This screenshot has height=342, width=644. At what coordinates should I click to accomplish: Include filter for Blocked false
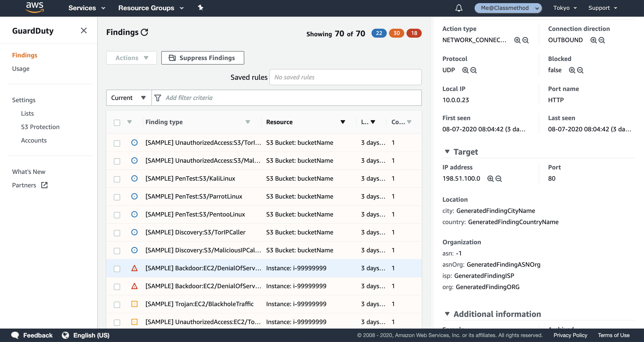(x=572, y=70)
